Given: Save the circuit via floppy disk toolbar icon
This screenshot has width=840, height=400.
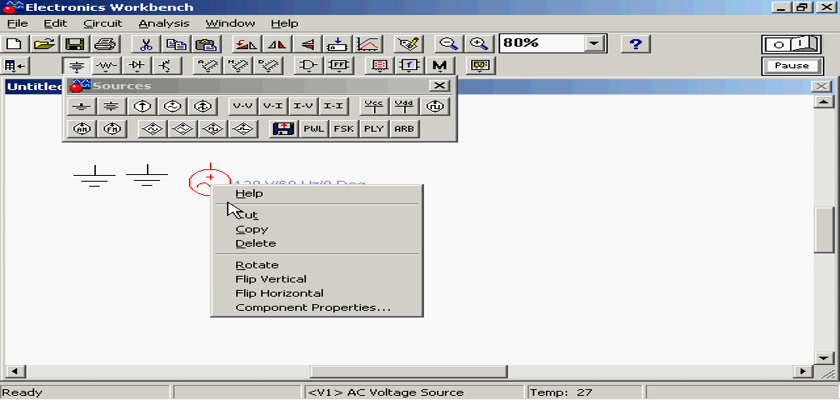Looking at the screenshot, I should tap(74, 44).
